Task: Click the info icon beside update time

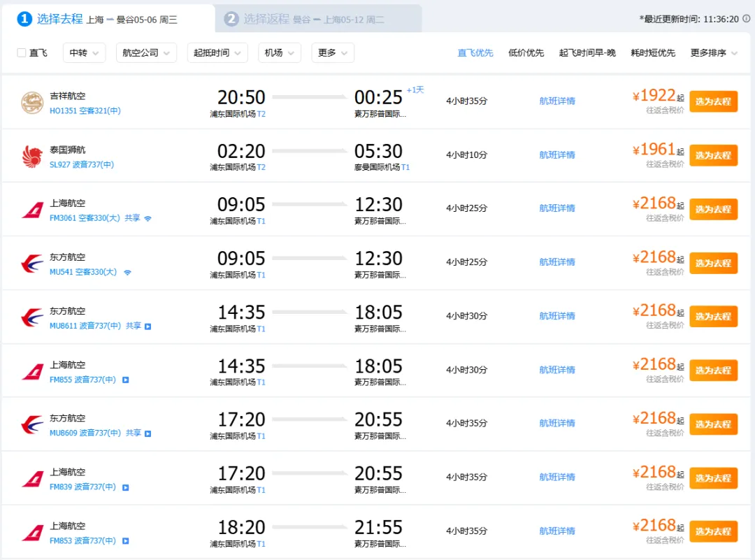Action: click(747, 19)
